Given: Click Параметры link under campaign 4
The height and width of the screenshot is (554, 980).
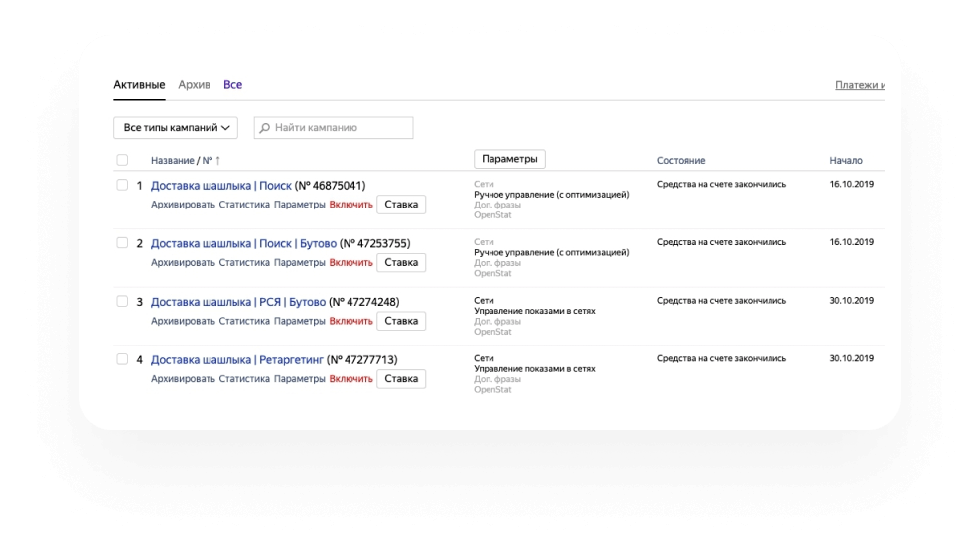Looking at the screenshot, I should pyautogui.click(x=299, y=379).
